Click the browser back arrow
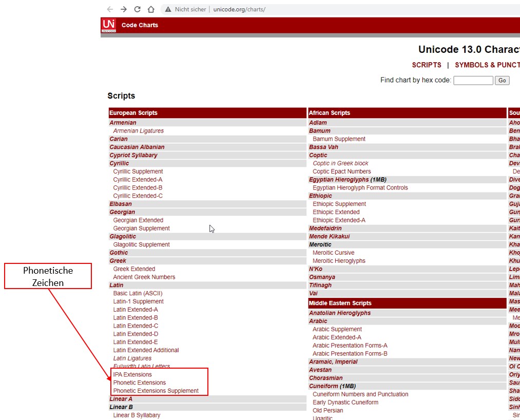Image resolution: width=520 pixels, height=420 pixels. coord(110,9)
